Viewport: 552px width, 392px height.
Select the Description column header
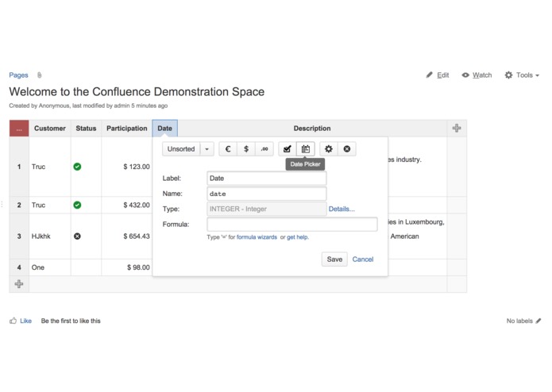point(312,129)
